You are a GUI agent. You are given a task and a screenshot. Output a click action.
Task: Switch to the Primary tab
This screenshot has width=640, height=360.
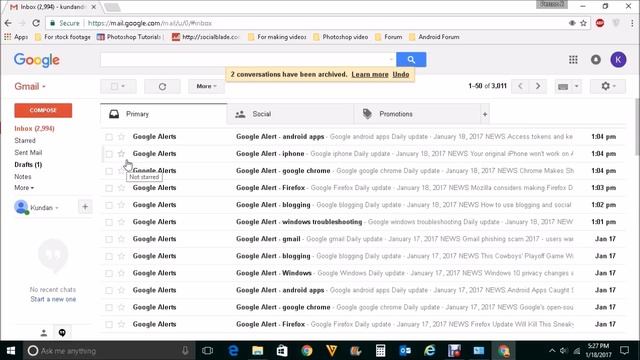(x=164, y=114)
